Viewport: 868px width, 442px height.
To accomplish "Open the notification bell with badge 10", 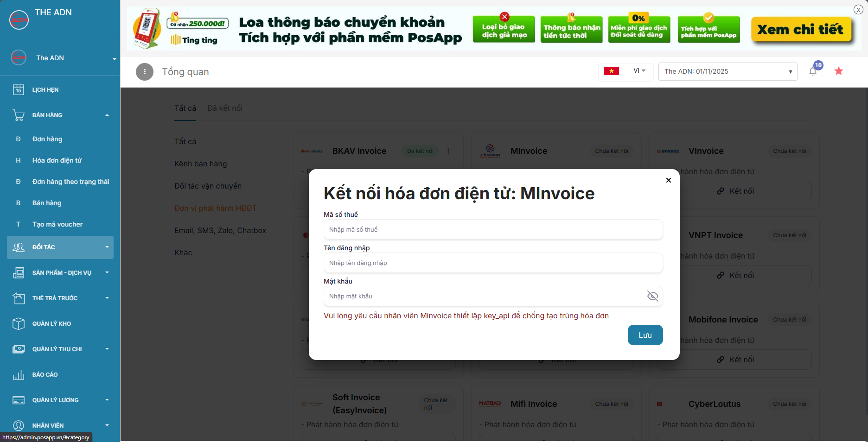I will (x=813, y=71).
